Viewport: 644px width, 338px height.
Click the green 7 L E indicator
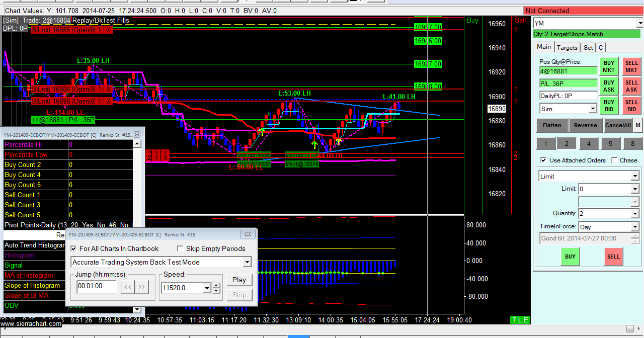pos(520,320)
